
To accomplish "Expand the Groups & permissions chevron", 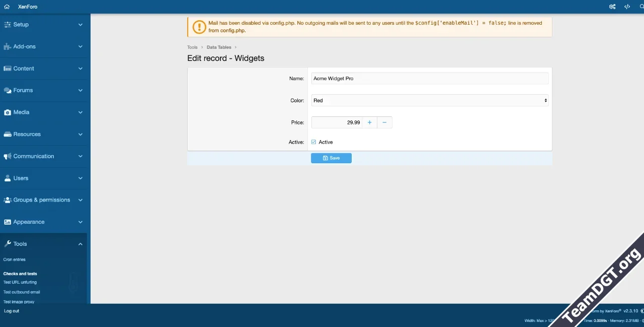I will 80,200.
